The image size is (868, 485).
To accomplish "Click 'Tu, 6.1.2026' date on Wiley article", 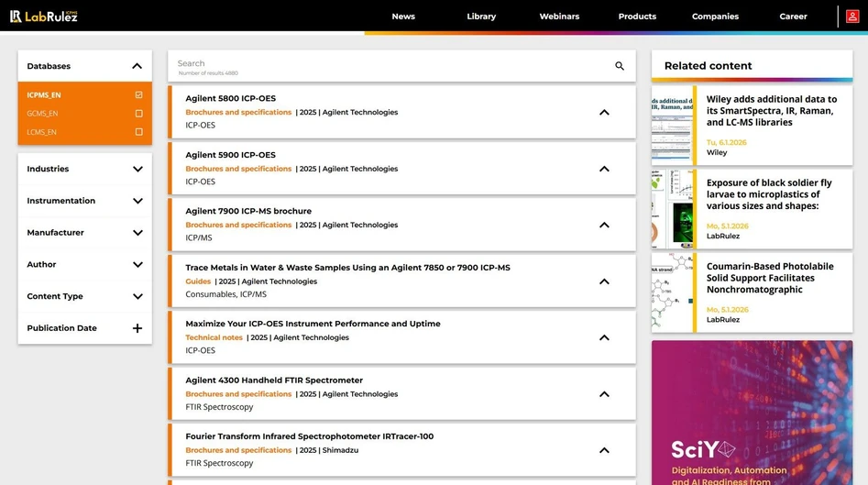I will [x=726, y=142].
